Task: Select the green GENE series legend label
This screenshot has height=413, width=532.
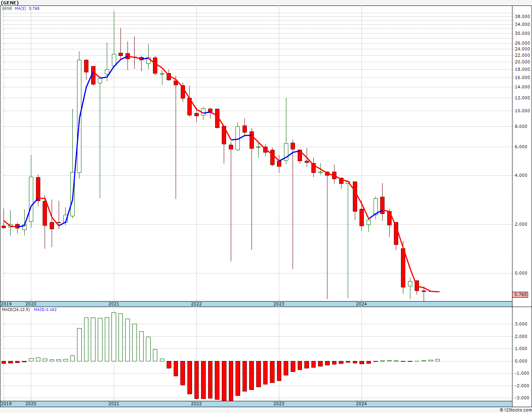Action: (7, 9)
